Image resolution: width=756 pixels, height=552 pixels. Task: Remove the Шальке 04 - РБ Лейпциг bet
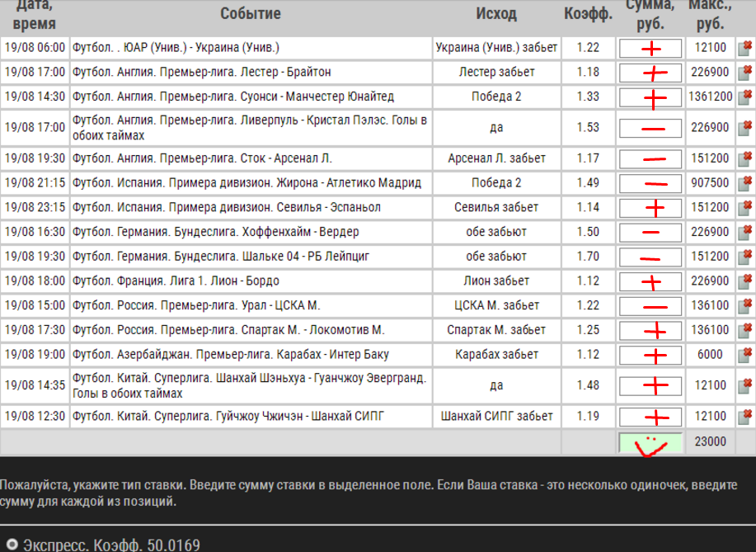745,257
